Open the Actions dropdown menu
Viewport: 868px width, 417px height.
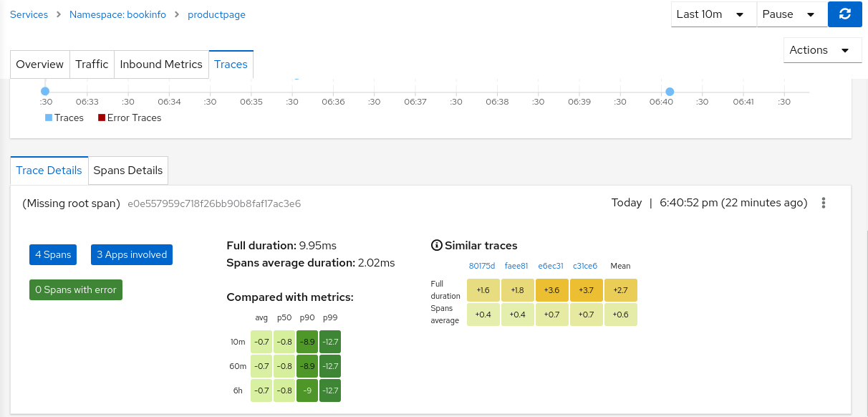[x=822, y=50]
